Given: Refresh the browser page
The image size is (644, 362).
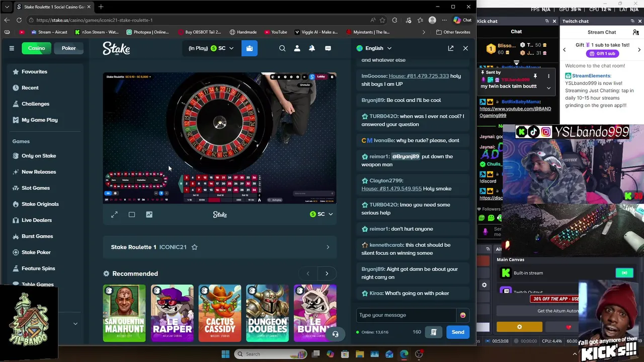Looking at the screenshot, I should coord(19,20).
